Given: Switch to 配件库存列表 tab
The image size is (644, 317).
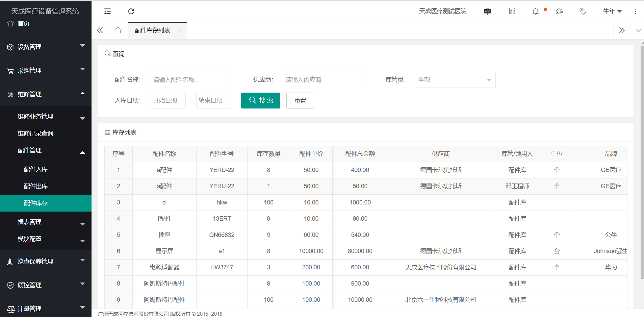Looking at the screenshot, I should click(x=152, y=30).
